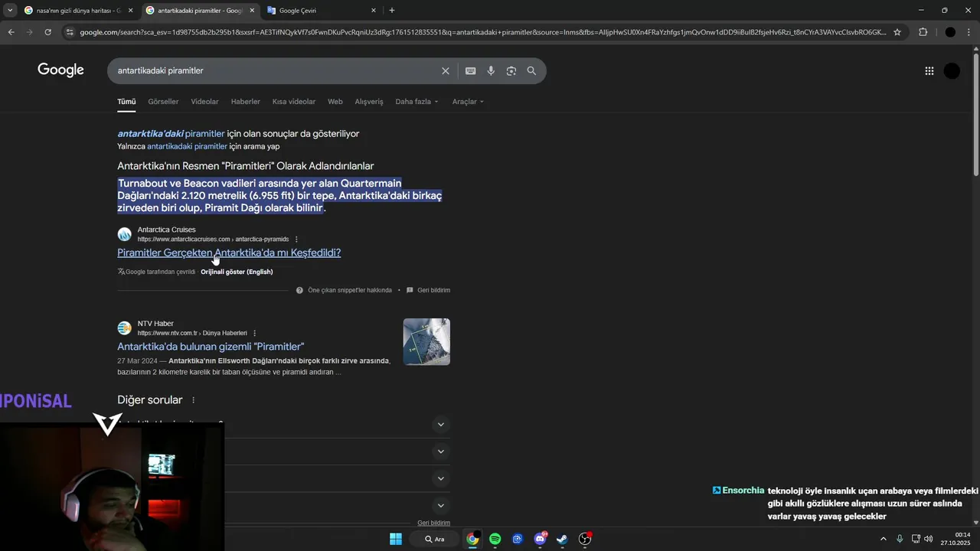Viewport: 980px width, 551px height.
Task: Switch to the Haberler tab
Action: point(246,102)
